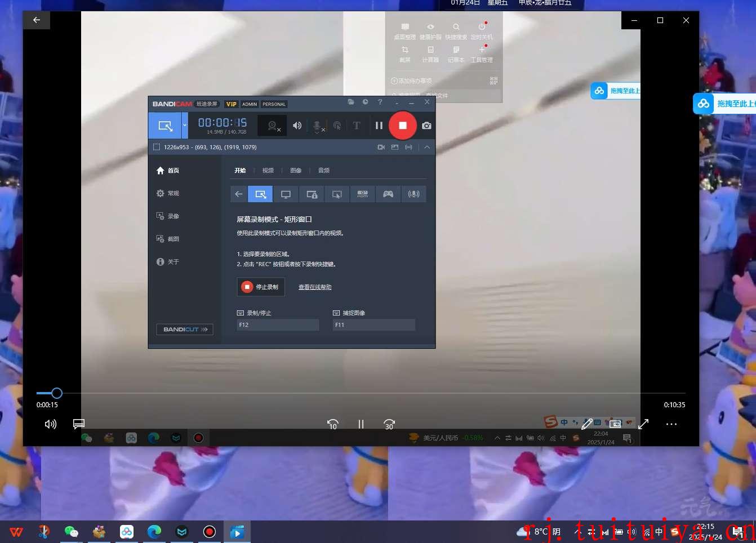The height and width of the screenshot is (543, 756).
Task: Open Baidu Netdisk from the taskbar
Action: 127,532
